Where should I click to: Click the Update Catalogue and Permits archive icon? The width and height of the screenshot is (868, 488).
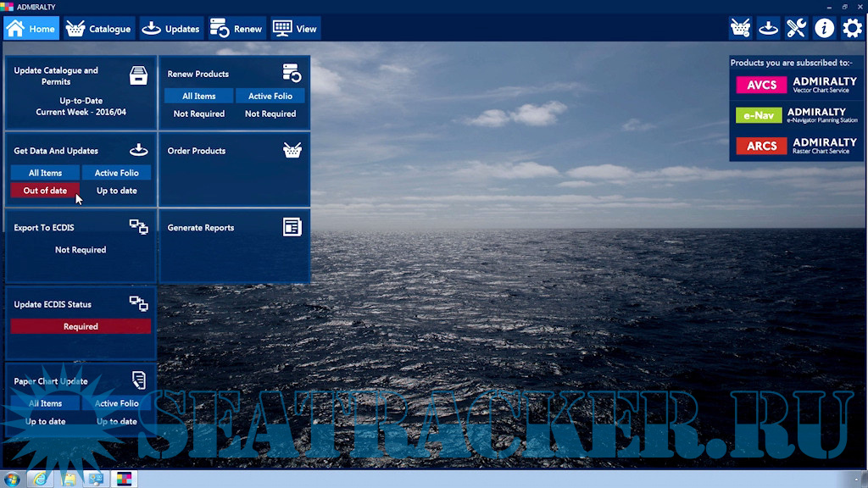(138, 75)
